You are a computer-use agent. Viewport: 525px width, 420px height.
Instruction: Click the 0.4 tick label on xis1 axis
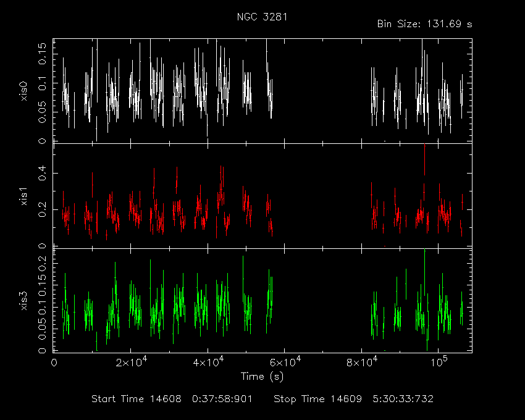(x=42, y=174)
